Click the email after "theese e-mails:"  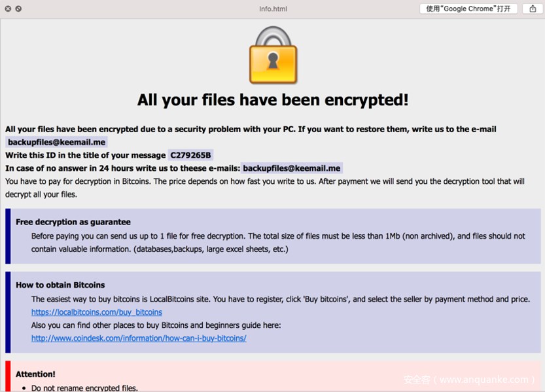[x=292, y=168]
